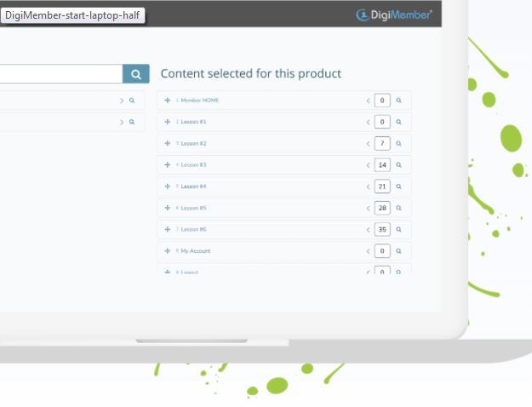Screen dimensions: 532x407
Task: Edit the unlock-day field for My Account
Action: pyautogui.click(x=382, y=251)
